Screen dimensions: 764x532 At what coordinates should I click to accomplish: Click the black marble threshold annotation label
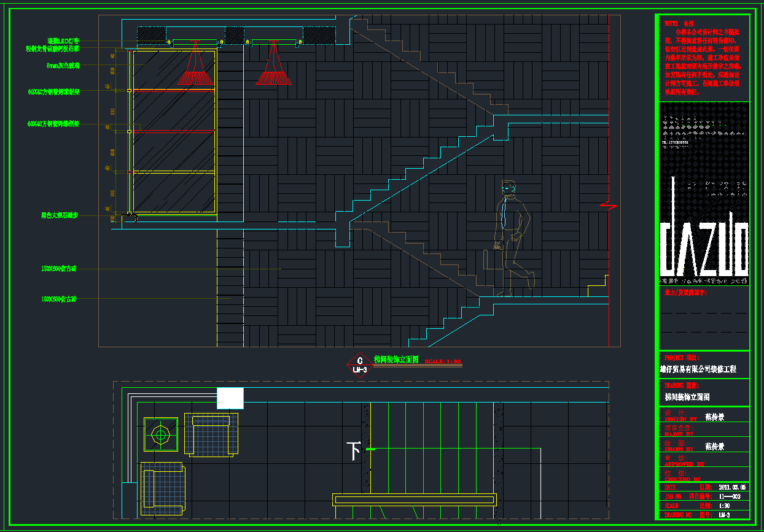pyautogui.click(x=60, y=215)
